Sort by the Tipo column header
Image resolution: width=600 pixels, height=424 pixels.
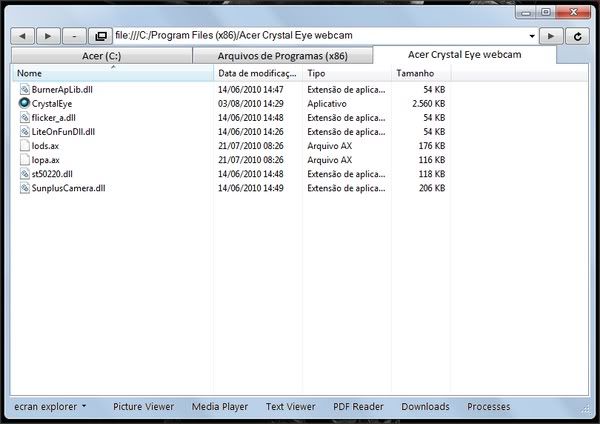[x=347, y=73]
